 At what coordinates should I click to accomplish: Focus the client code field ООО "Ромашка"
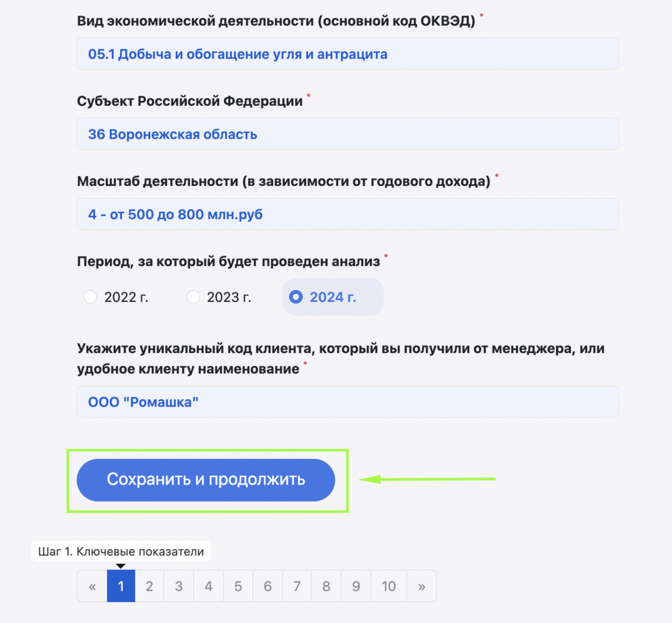coord(348,402)
